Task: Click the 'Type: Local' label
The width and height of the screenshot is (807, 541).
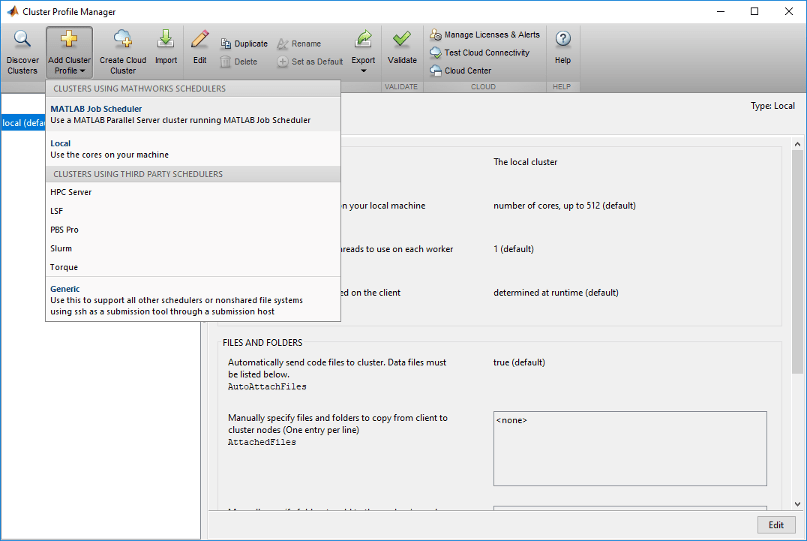Action: coord(773,106)
